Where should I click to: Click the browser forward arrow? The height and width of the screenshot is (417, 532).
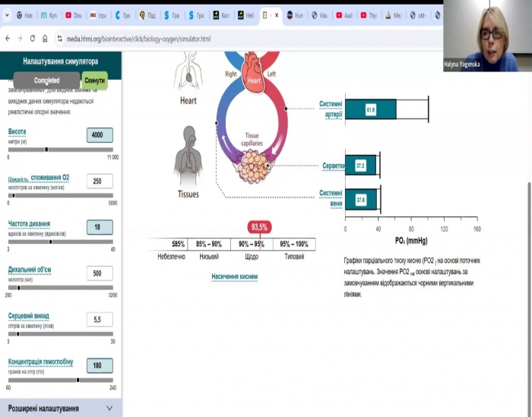[x=20, y=38]
